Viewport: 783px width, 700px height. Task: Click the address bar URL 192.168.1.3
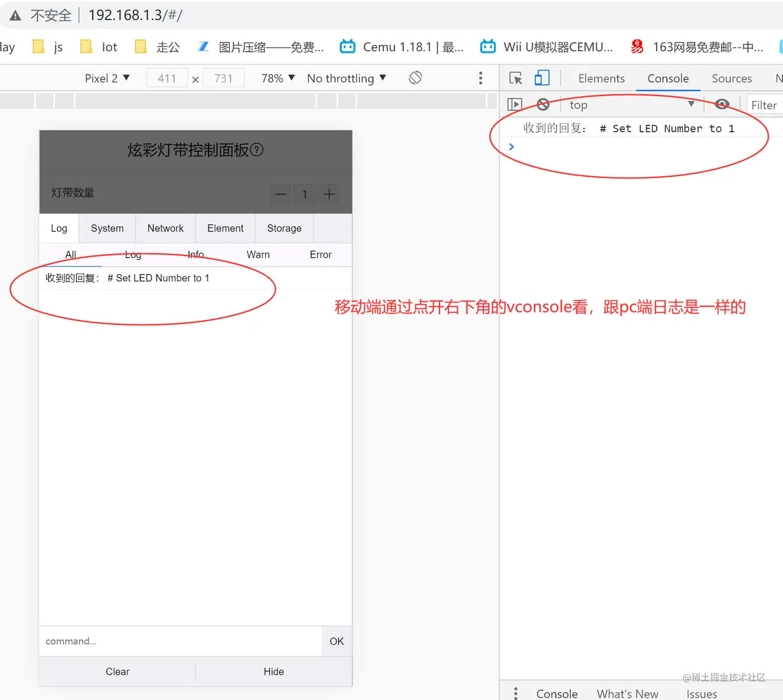coord(135,15)
